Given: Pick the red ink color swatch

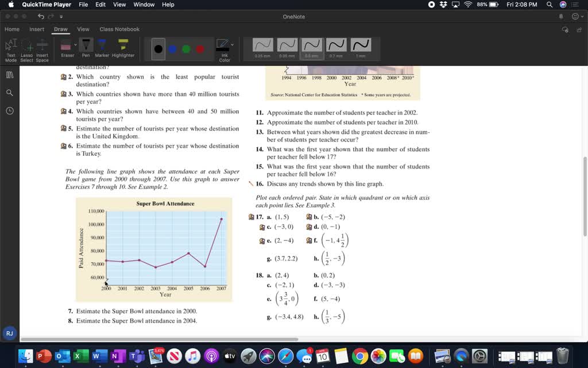Looking at the screenshot, I should (x=200, y=49).
